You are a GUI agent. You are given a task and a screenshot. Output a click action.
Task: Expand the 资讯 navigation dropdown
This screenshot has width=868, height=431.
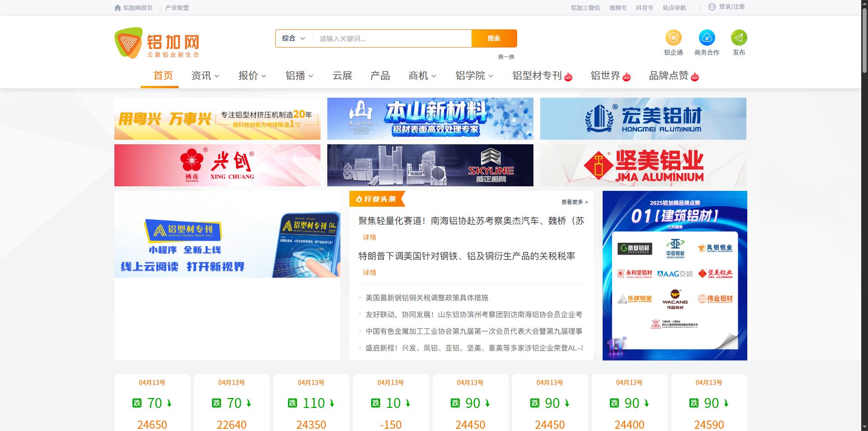click(x=205, y=76)
